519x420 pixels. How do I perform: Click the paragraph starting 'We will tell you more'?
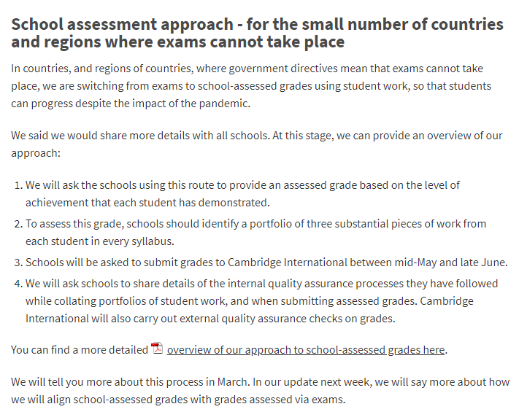[x=260, y=391]
